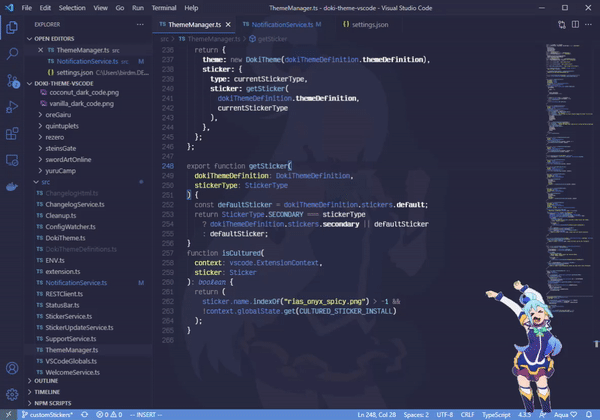Image resolution: width=600 pixels, height=420 pixels.
Task: Click the Open Changes compare icon
Action: (x=562, y=24)
